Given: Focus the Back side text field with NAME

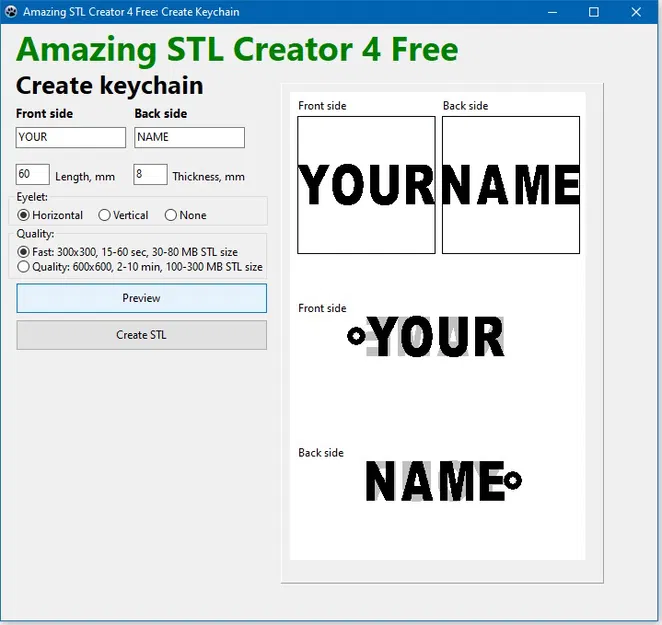Looking at the screenshot, I should click(190, 138).
